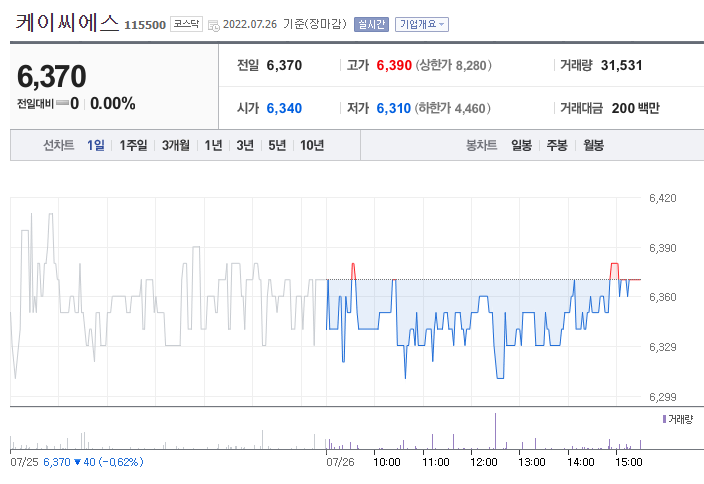The height and width of the screenshot is (484, 704).
Task: Click the 거래량 volume legend marker
Action: 664,419
